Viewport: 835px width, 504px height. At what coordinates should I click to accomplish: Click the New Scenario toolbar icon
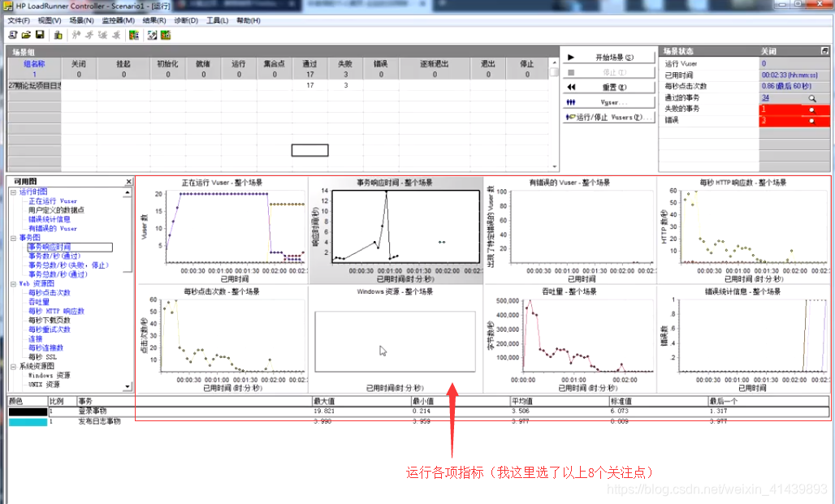click(13, 35)
